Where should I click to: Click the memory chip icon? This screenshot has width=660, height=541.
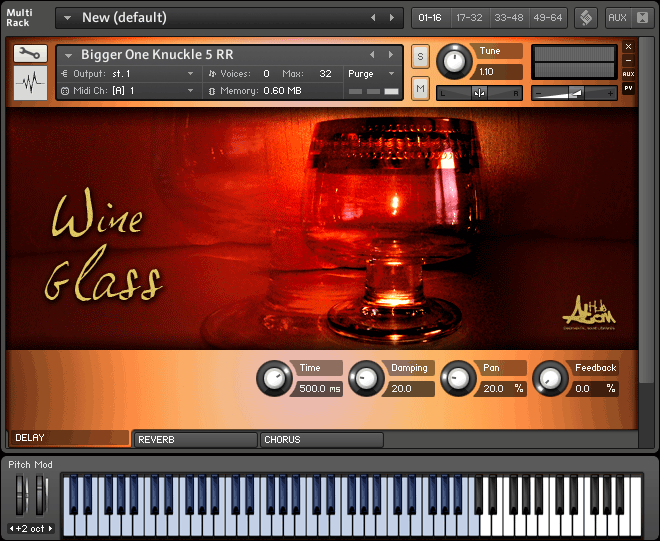[x=212, y=91]
